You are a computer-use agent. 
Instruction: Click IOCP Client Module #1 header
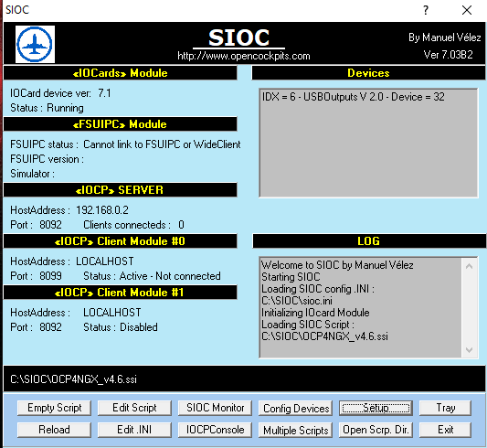(121, 293)
